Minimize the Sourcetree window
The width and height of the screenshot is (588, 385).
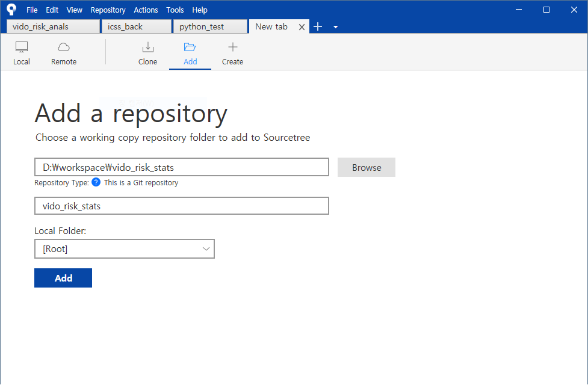pyautogui.click(x=519, y=10)
